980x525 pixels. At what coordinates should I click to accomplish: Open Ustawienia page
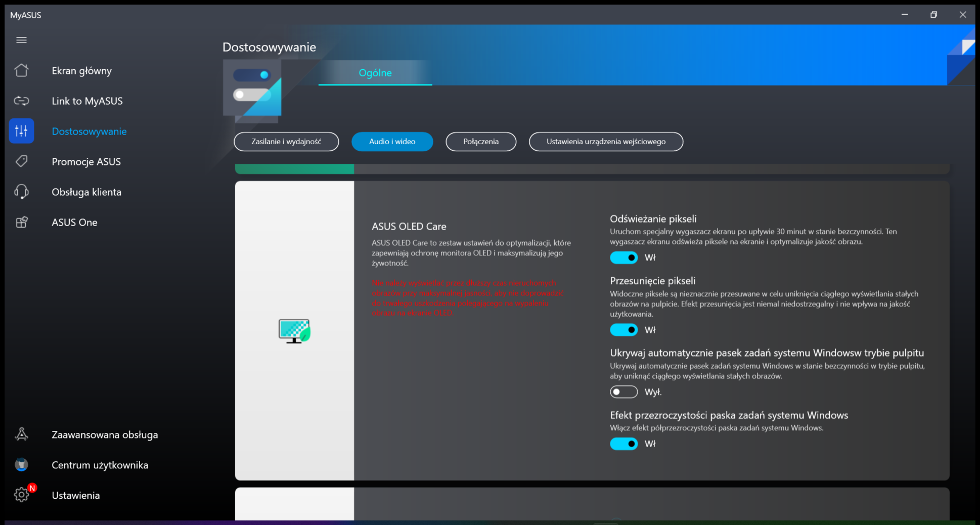point(75,496)
